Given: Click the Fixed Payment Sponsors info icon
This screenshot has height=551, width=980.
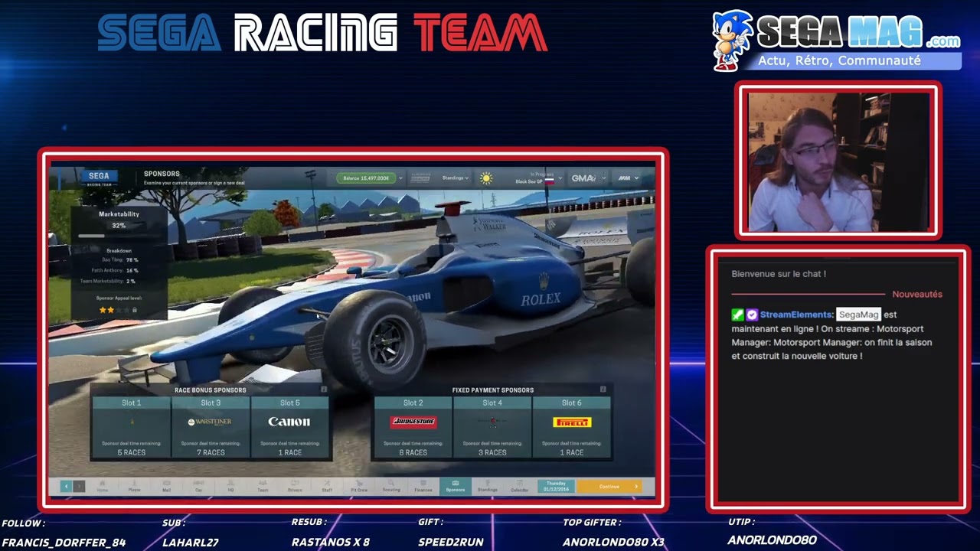Looking at the screenshot, I should pos(603,390).
